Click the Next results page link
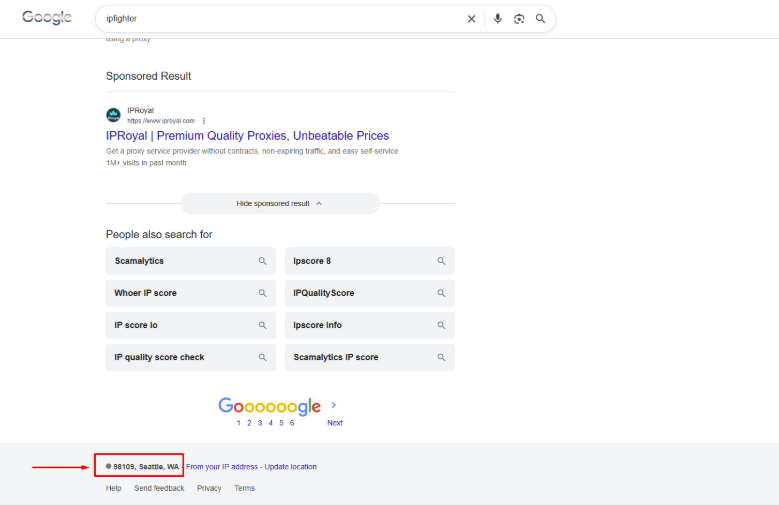 pyautogui.click(x=335, y=423)
